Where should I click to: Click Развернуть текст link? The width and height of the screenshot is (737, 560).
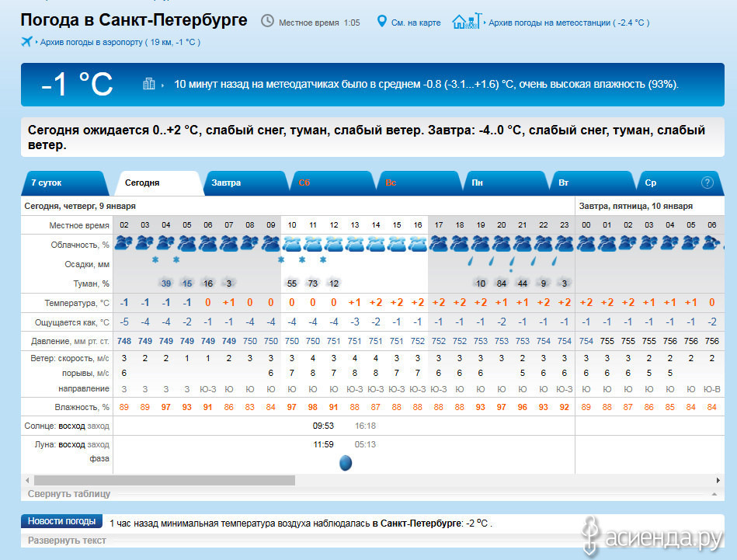67,541
